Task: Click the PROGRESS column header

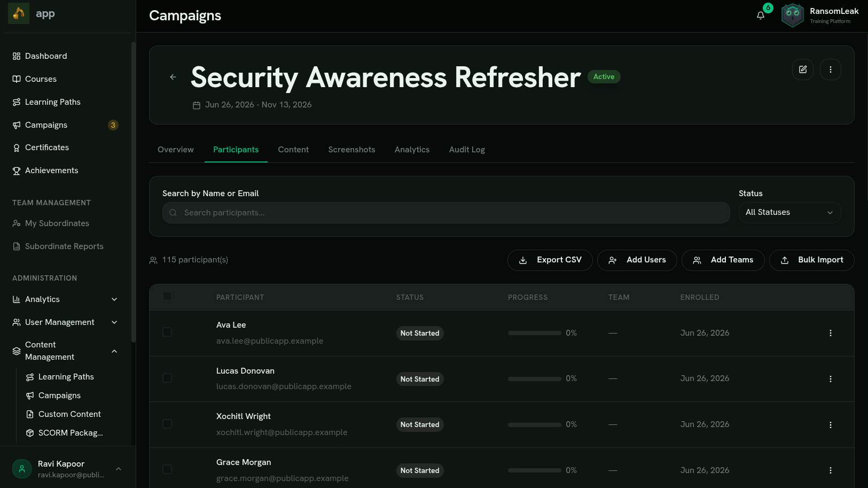Action: point(528,297)
